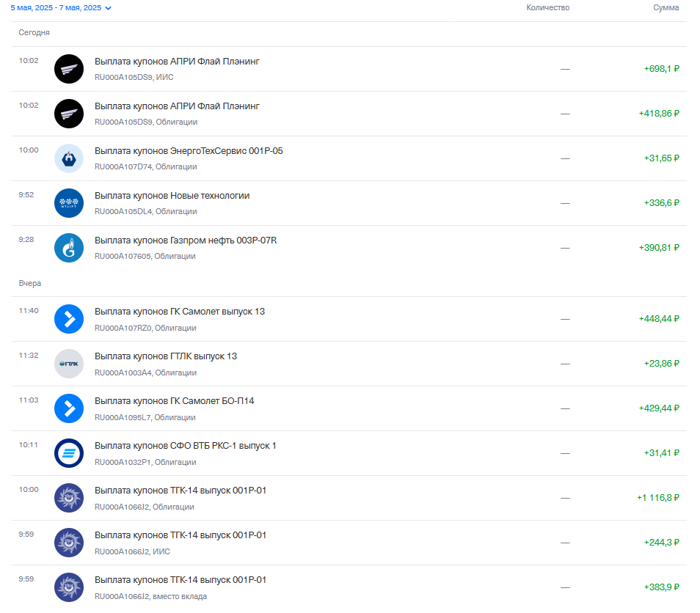Open Выплата купонов Новые технологии
Viewport: 700px width, 613px height.
coord(172,195)
